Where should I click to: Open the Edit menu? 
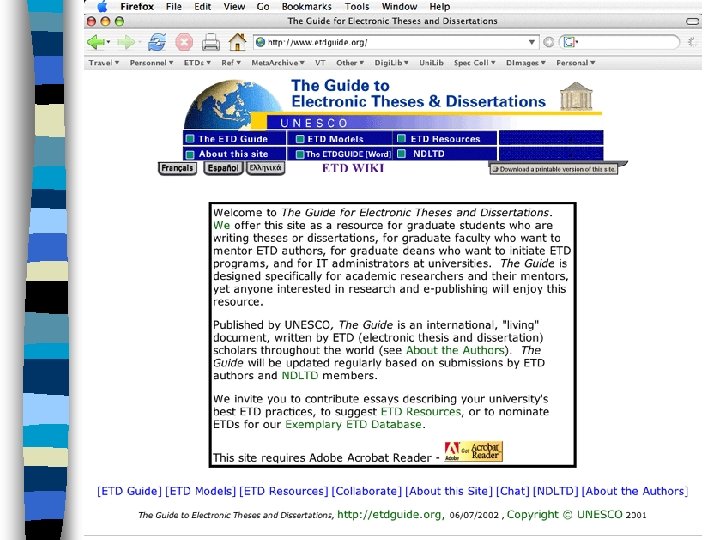pyautogui.click(x=202, y=6)
